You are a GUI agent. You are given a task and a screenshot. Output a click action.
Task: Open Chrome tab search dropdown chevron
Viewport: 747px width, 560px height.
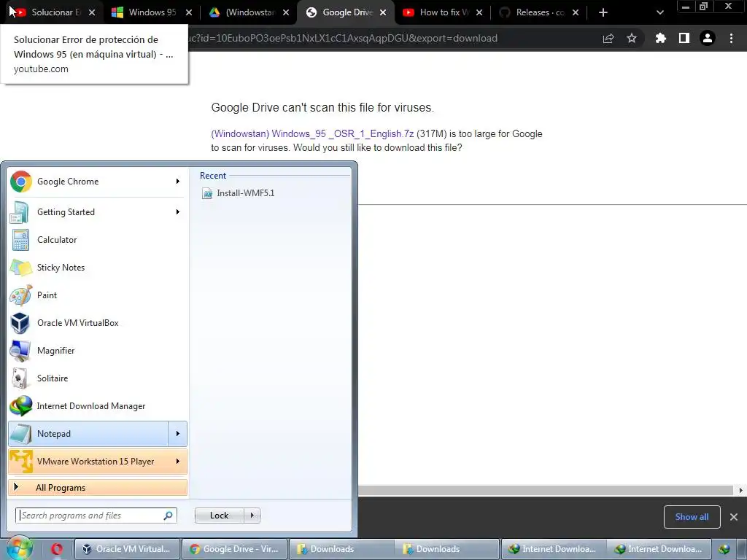pos(659,12)
